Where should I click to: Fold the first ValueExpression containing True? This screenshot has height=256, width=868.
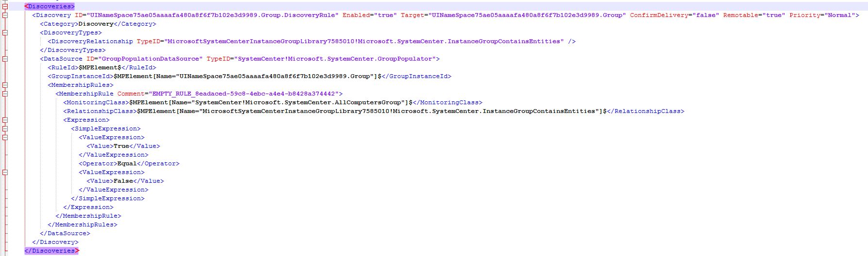pos(5,137)
